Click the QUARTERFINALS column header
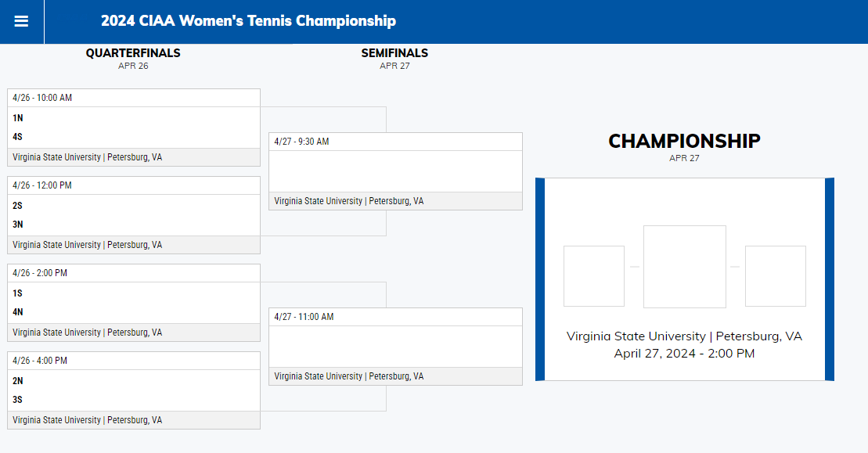This screenshot has height=453, width=868. 133,52
